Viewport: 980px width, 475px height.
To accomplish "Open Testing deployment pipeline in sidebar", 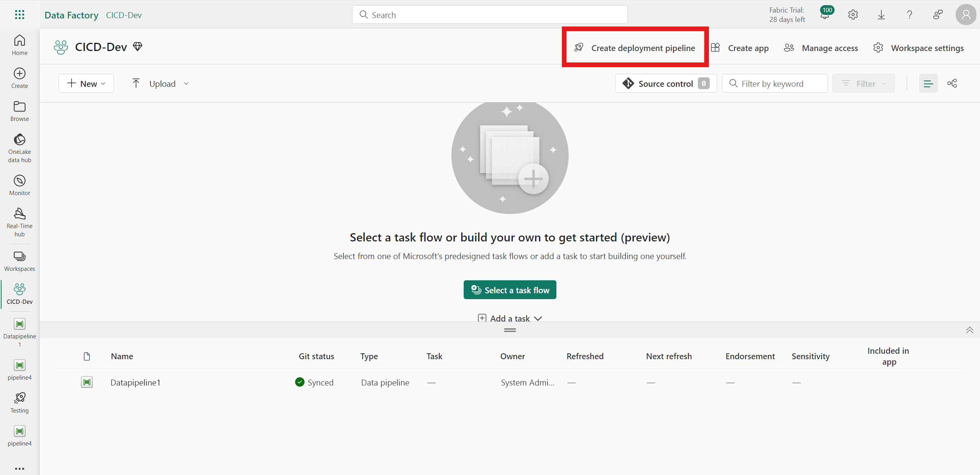I will coord(20,403).
